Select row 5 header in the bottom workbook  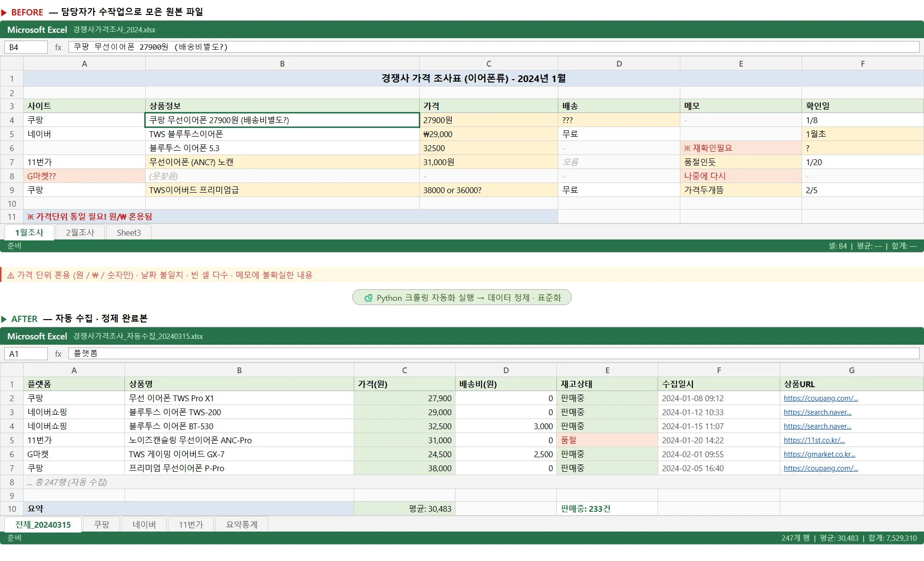[x=12, y=440]
